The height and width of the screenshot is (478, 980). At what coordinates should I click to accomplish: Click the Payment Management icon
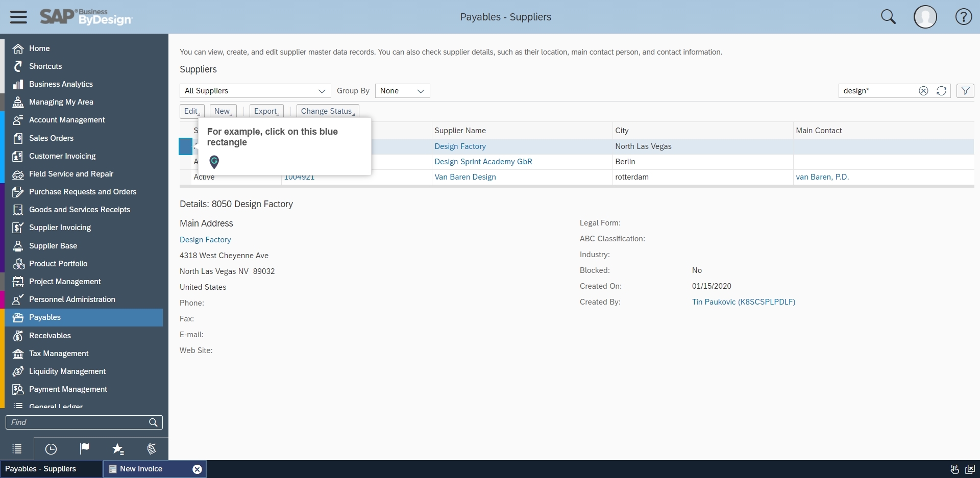coord(18,389)
